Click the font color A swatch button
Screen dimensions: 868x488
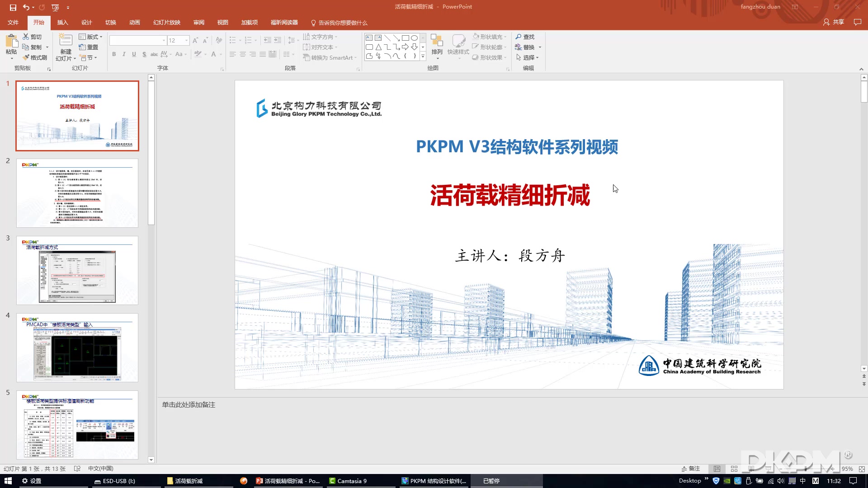click(214, 54)
